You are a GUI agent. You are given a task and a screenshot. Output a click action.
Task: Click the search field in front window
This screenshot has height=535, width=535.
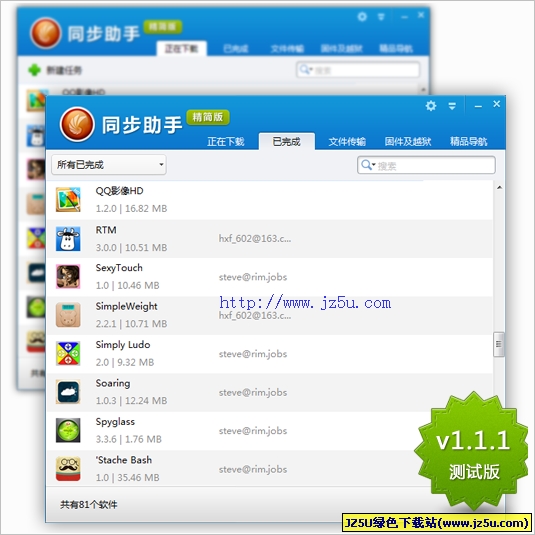click(x=426, y=165)
